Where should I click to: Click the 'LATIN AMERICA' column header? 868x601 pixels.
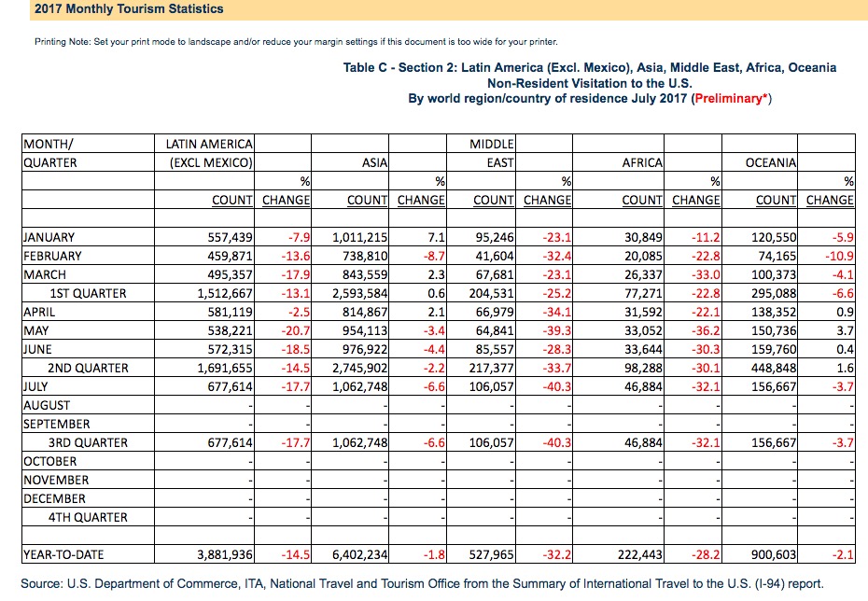[209, 144]
